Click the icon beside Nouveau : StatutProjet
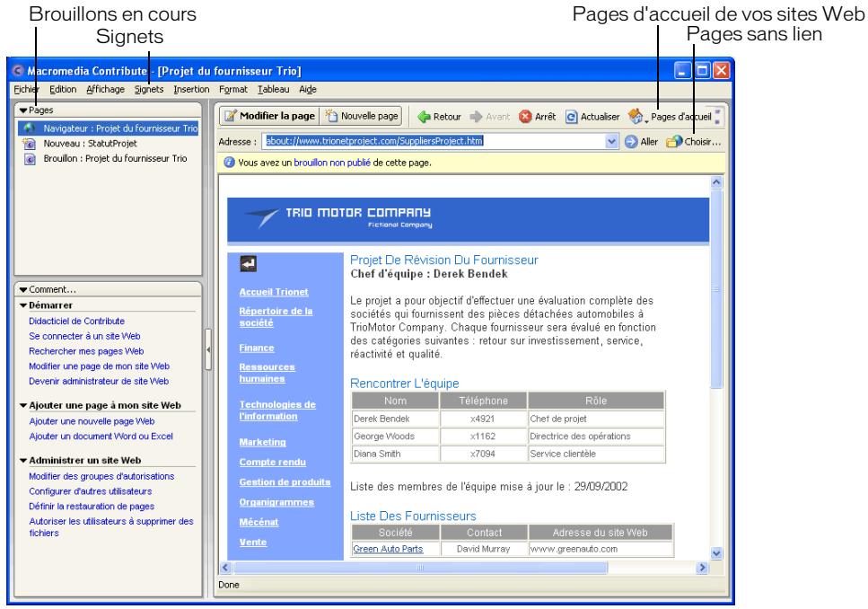The width and height of the screenshot is (868, 609). [30, 144]
